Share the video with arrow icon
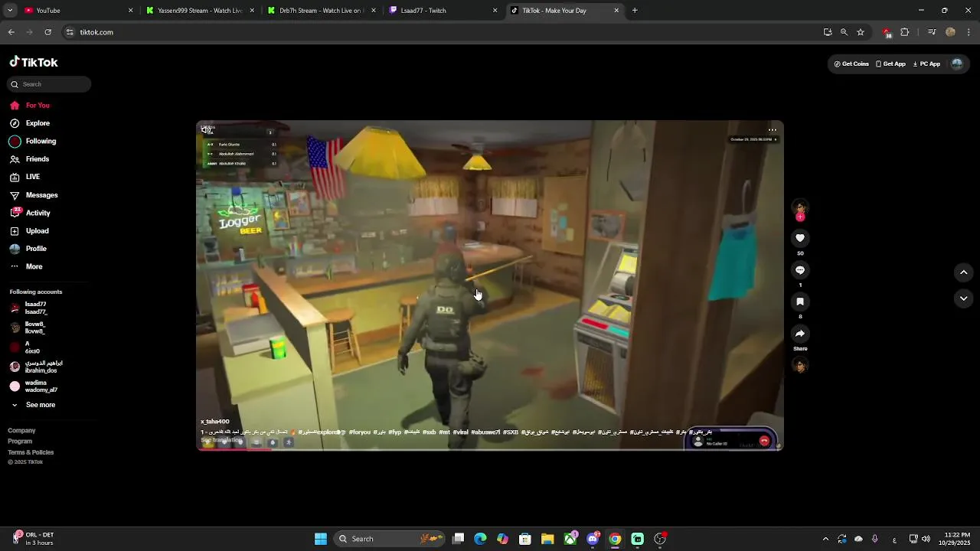The image size is (980, 551). tap(800, 334)
